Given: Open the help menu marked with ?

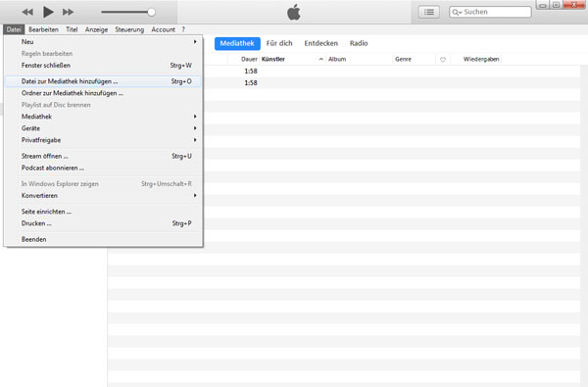Looking at the screenshot, I should click(183, 29).
